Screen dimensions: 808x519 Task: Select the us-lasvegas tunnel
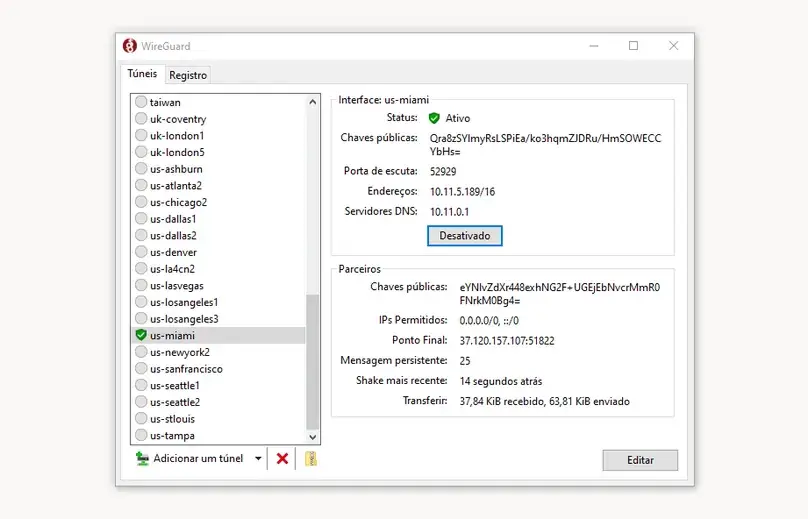click(x=218, y=286)
